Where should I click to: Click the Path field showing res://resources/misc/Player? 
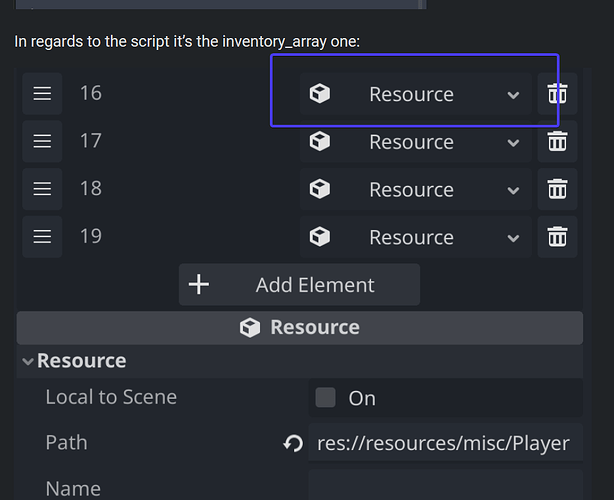(x=444, y=443)
